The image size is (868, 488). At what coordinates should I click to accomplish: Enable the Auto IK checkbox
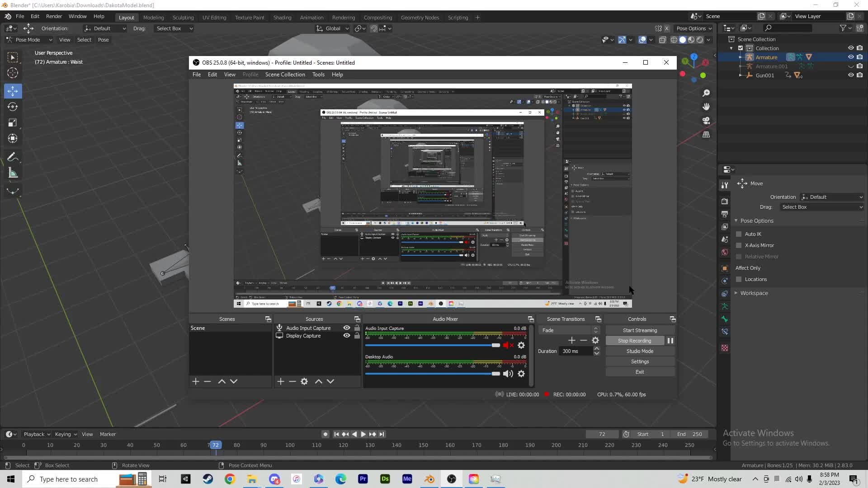[x=739, y=234]
